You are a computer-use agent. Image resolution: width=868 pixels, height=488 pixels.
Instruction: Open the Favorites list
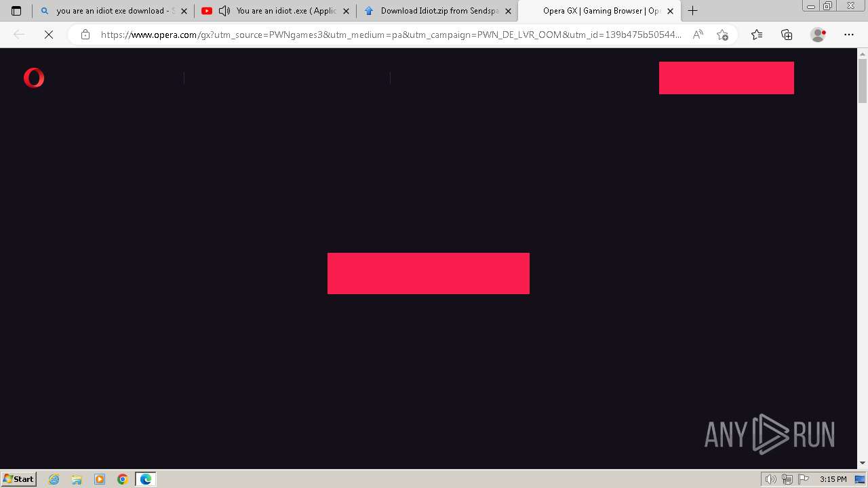pyautogui.click(x=757, y=35)
